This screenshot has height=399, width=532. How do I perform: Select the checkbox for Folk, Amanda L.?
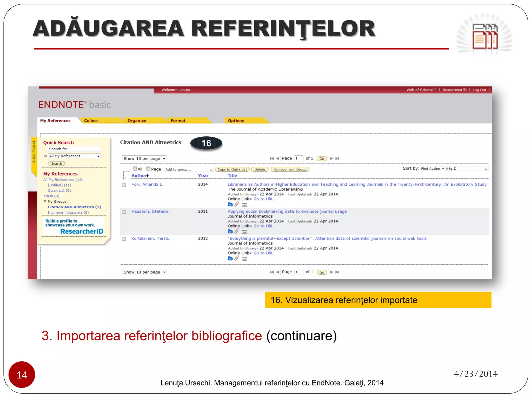point(124,185)
